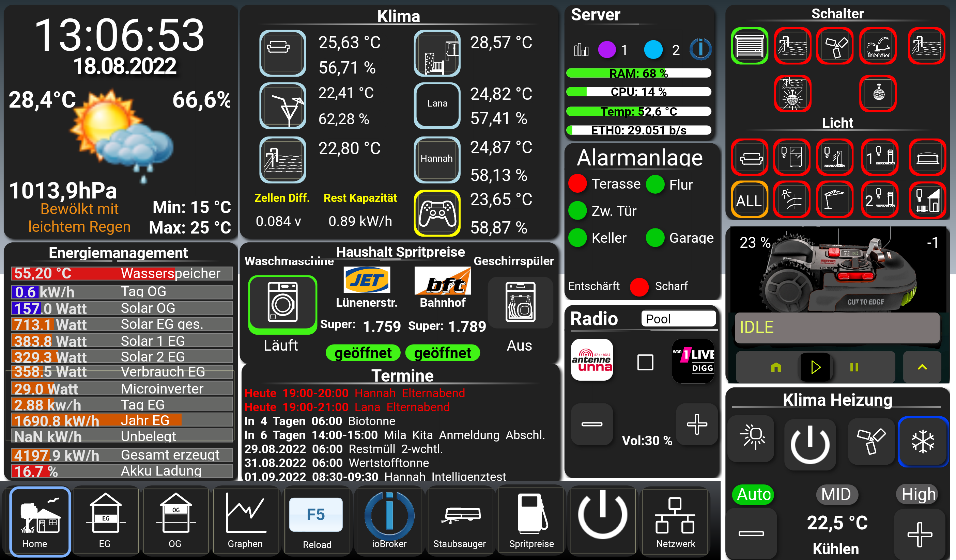
Task: Toggle the disco ball switch
Action: (878, 93)
